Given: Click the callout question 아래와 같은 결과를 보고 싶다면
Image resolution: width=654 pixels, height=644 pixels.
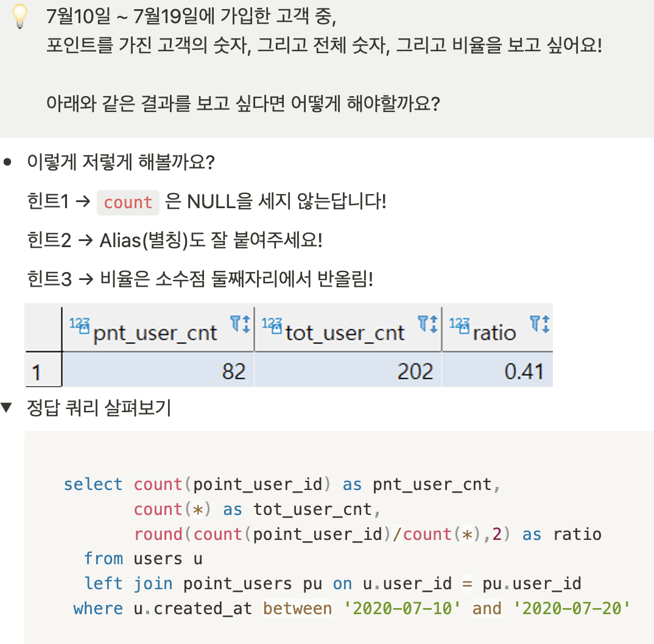Looking at the screenshot, I should click(x=243, y=103).
